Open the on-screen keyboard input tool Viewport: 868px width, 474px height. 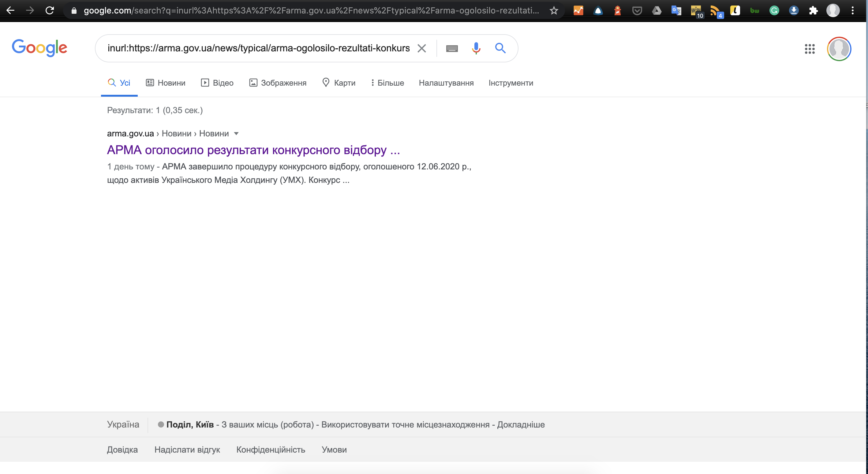pos(452,49)
